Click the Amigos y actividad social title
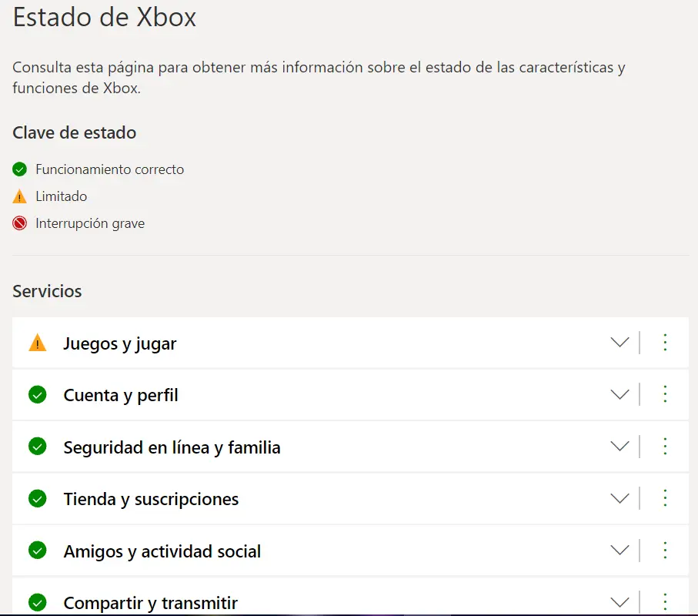This screenshot has width=698, height=616. click(162, 551)
